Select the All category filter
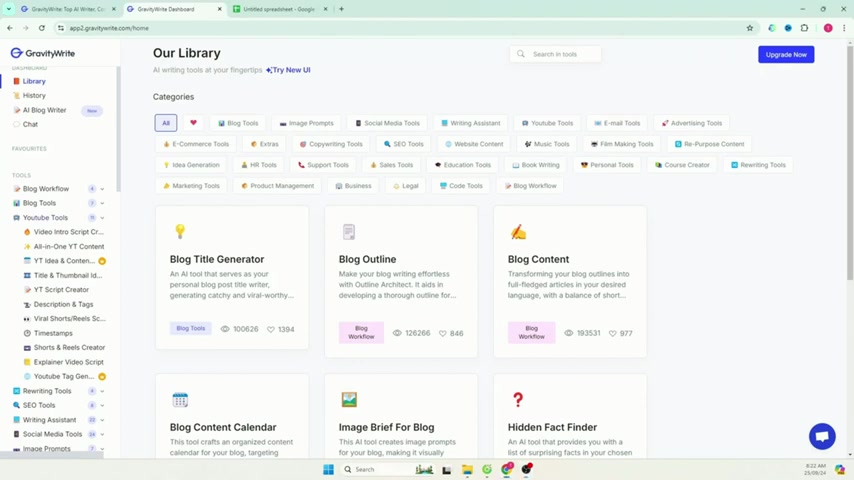The height and width of the screenshot is (480, 854). coord(166,123)
